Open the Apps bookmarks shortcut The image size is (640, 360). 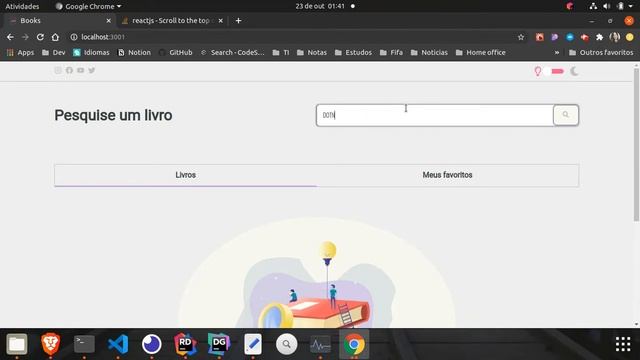[20, 53]
